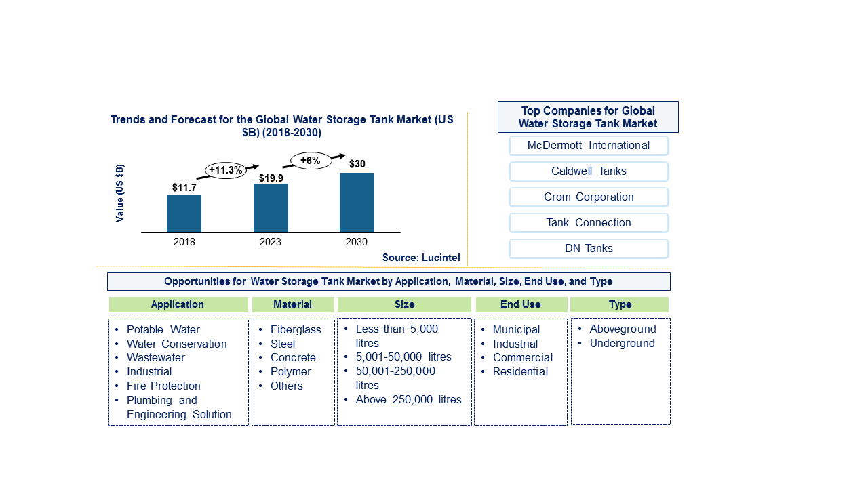Viewport: 868px width, 488px height.
Task: Click the 50,001-250,000 litres item
Action: point(395,378)
